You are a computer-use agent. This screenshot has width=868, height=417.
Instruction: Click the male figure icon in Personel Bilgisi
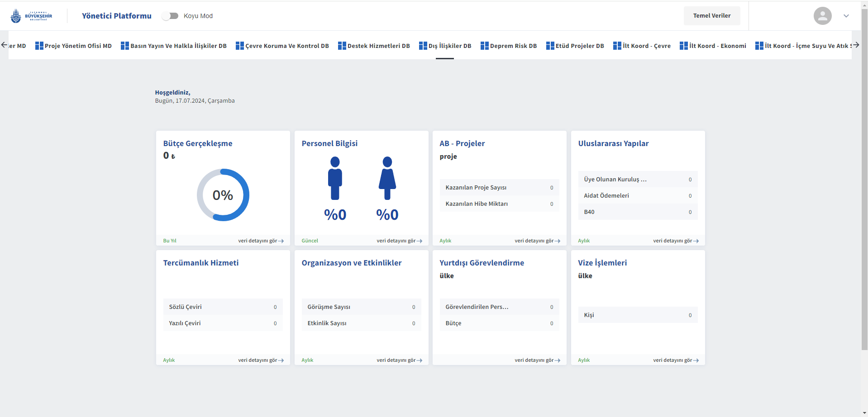335,178
